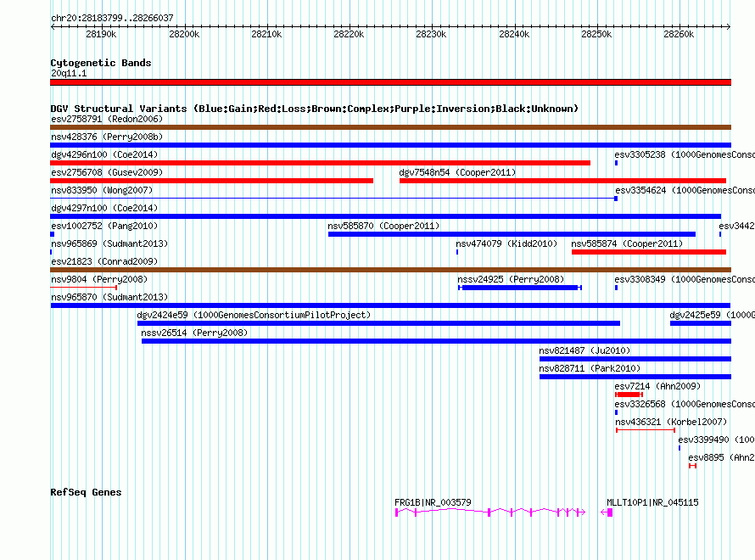This screenshot has width=755, height=560.
Task: Click the nssv24925 (Perry2008) blue bar
Action: coord(520,288)
